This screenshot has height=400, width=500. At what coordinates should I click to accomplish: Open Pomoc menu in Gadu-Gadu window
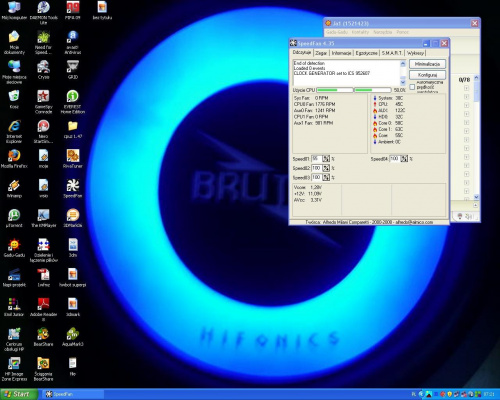click(403, 32)
